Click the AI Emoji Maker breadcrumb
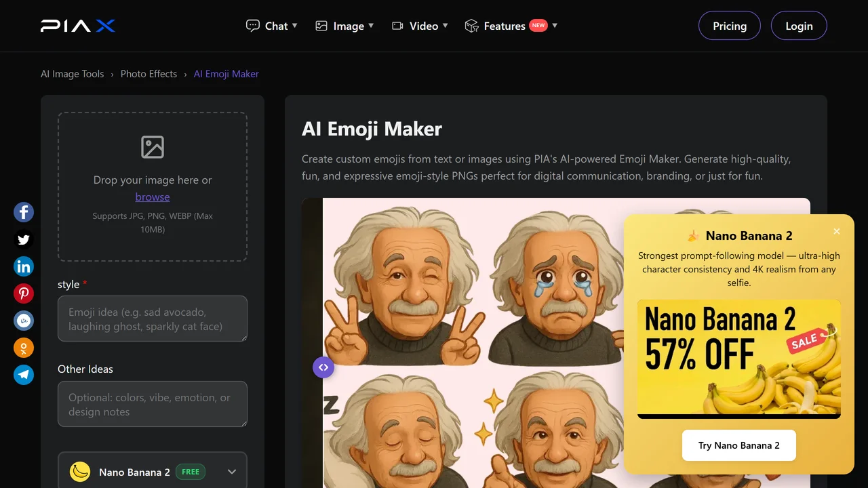This screenshot has height=488, width=868. click(x=226, y=74)
